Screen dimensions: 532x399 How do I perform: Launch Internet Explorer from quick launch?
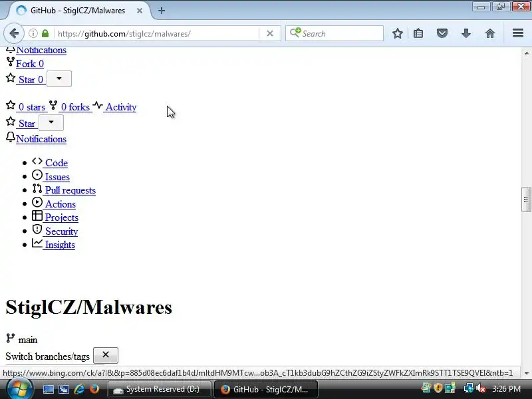[79, 389]
